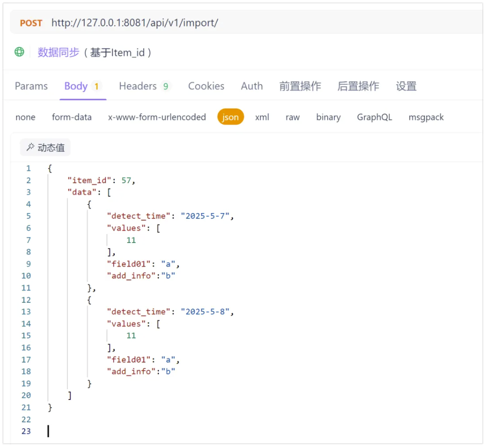Click the magic wand dynamic value icon

tap(30, 148)
